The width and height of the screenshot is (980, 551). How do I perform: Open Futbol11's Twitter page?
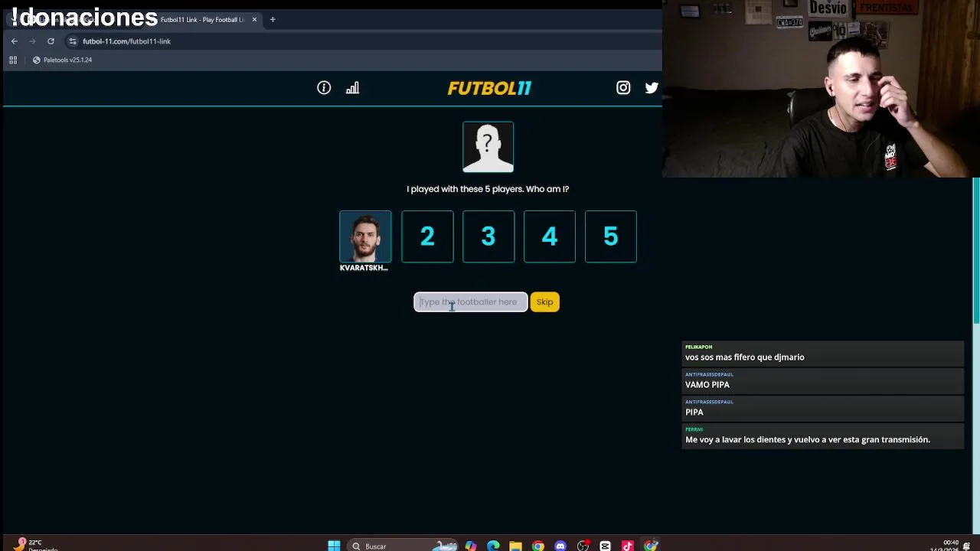(652, 88)
